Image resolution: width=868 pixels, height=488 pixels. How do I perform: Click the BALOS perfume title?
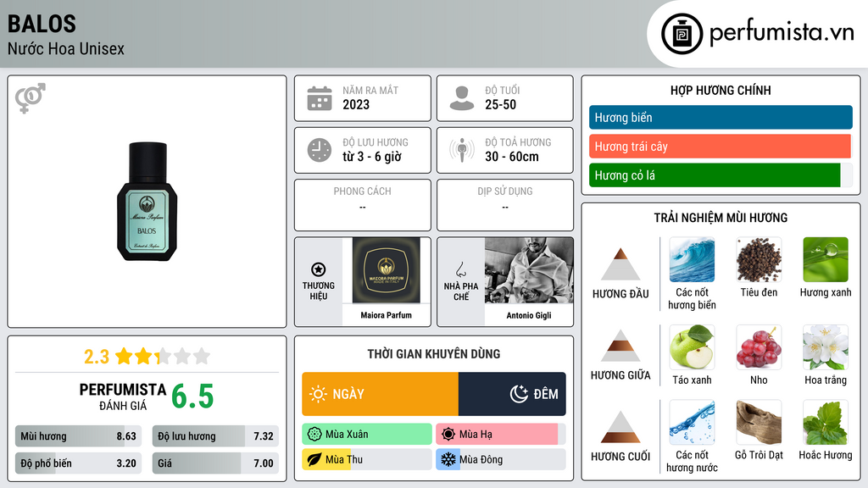(x=42, y=24)
